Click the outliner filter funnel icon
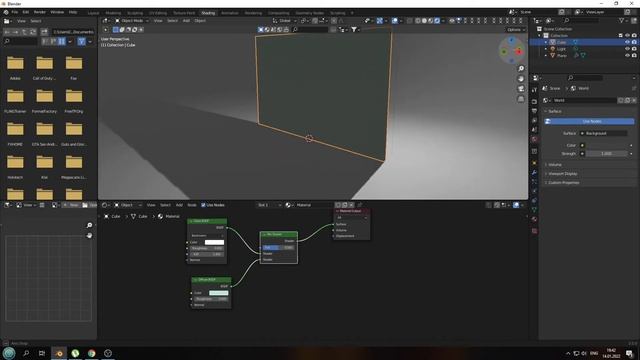Viewport: 640px width, 360px height. (x=622, y=20)
